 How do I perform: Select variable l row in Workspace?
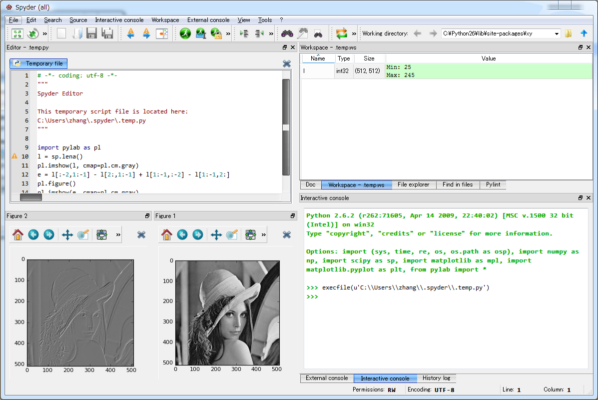446,71
